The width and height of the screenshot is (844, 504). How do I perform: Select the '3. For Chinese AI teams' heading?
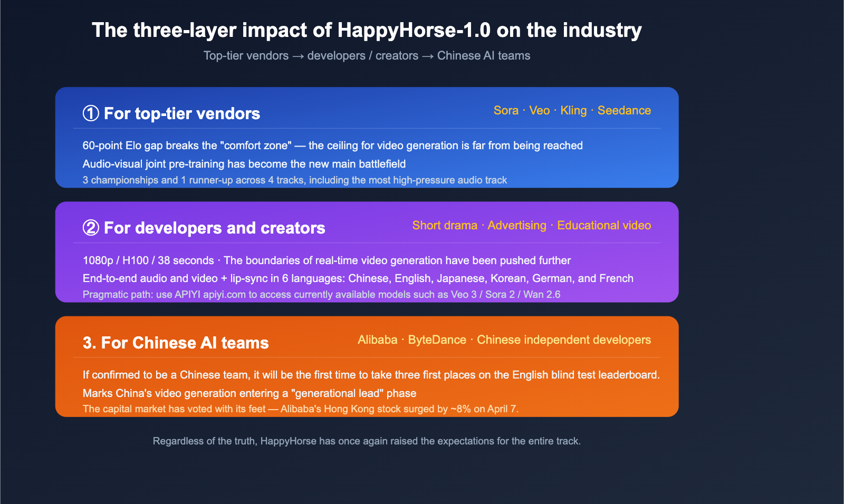tap(175, 343)
